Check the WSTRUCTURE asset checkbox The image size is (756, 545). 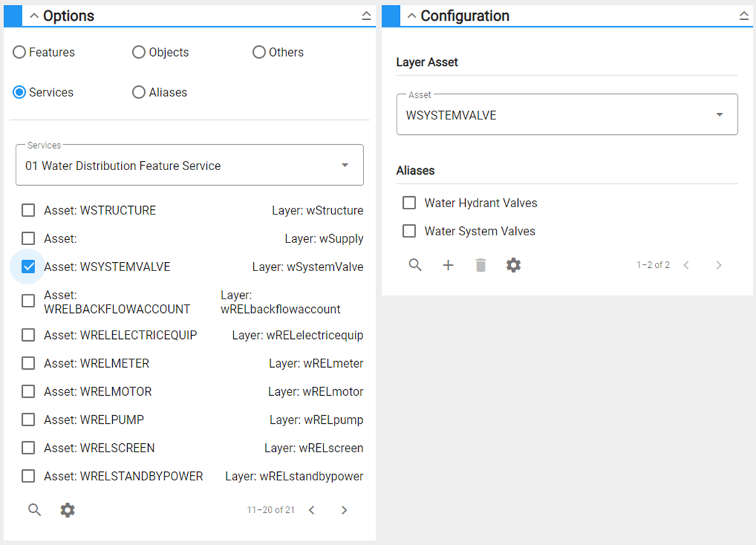[x=28, y=210]
